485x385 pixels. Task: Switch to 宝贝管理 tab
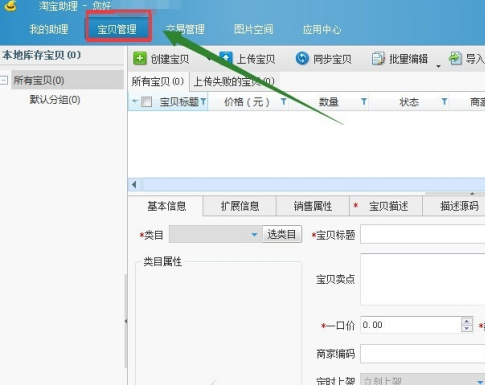click(x=117, y=29)
